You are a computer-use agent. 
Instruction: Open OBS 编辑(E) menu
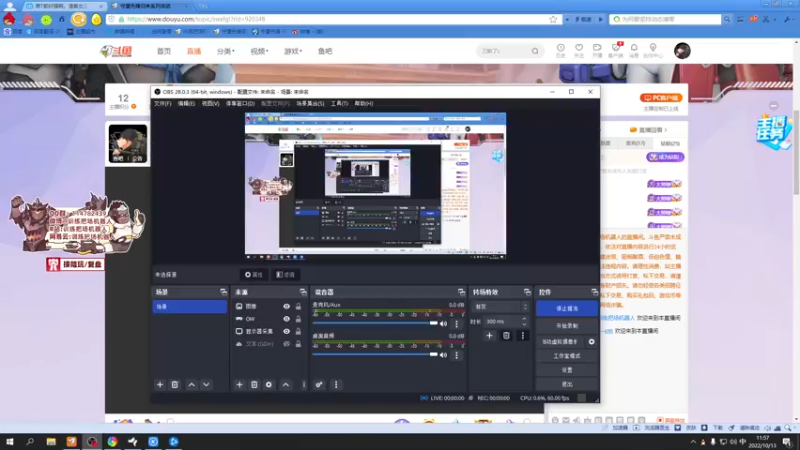click(186, 104)
